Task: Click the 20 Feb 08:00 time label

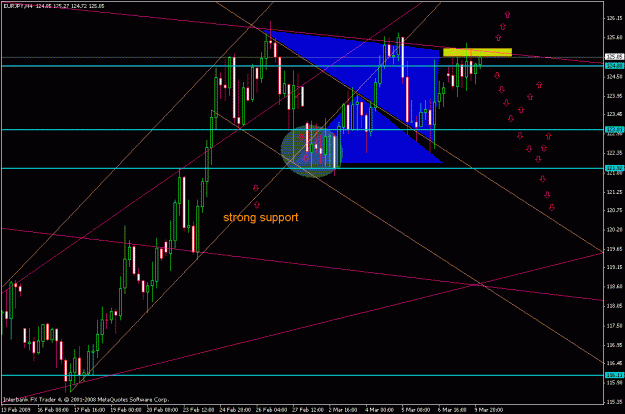Action: [x=162, y=410]
